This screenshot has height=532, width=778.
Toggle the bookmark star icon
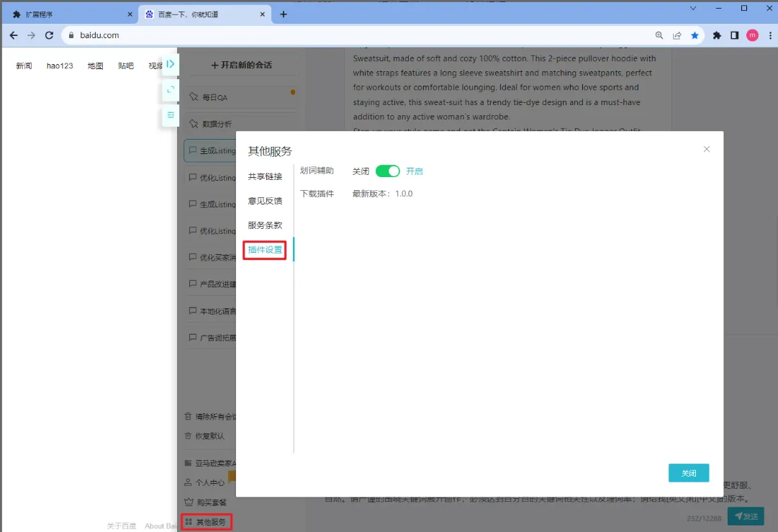(x=695, y=35)
